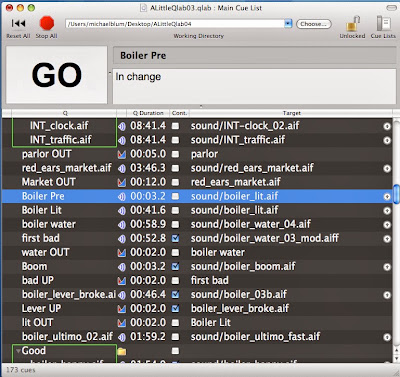Enable continue checkbox for lit OUT
The width and height of the screenshot is (400, 377).
coord(175,323)
